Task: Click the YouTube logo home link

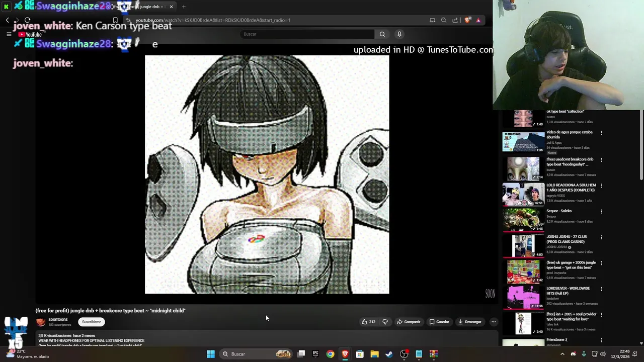Action: point(30,35)
